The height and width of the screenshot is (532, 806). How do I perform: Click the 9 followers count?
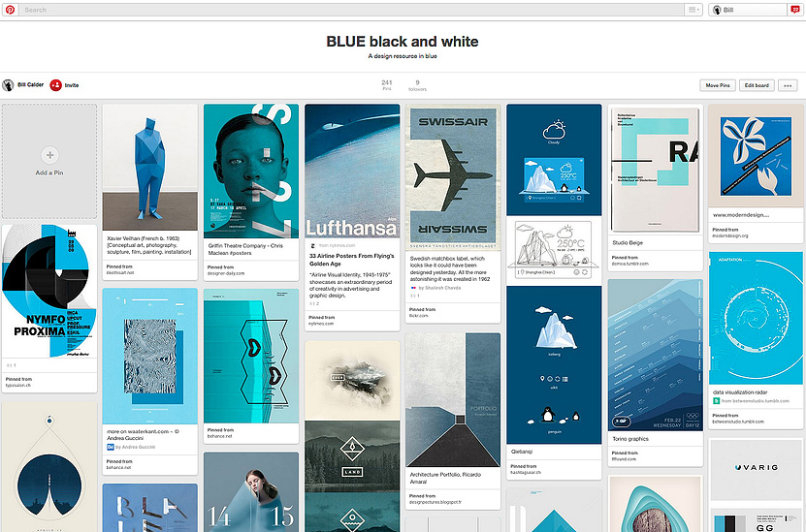click(x=417, y=84)
